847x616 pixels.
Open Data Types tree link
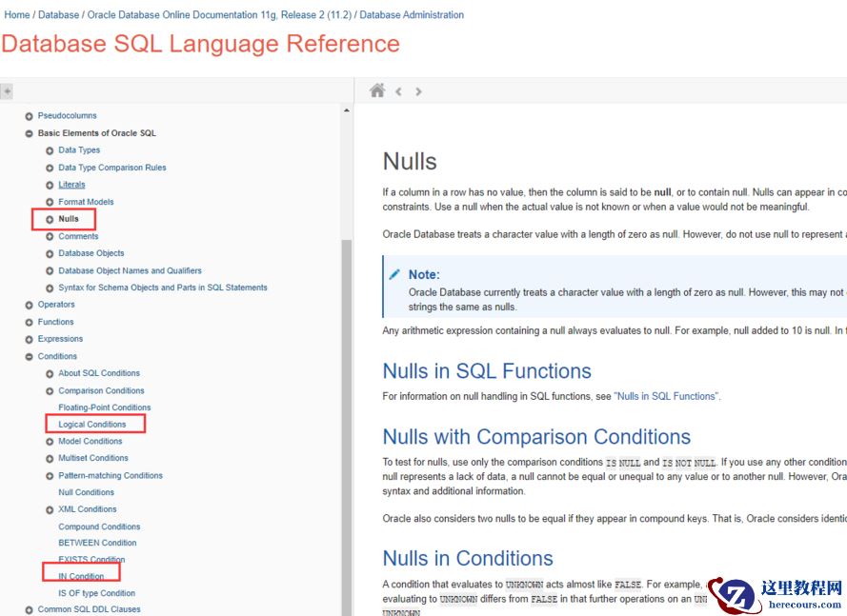click(x=79, y=150)
